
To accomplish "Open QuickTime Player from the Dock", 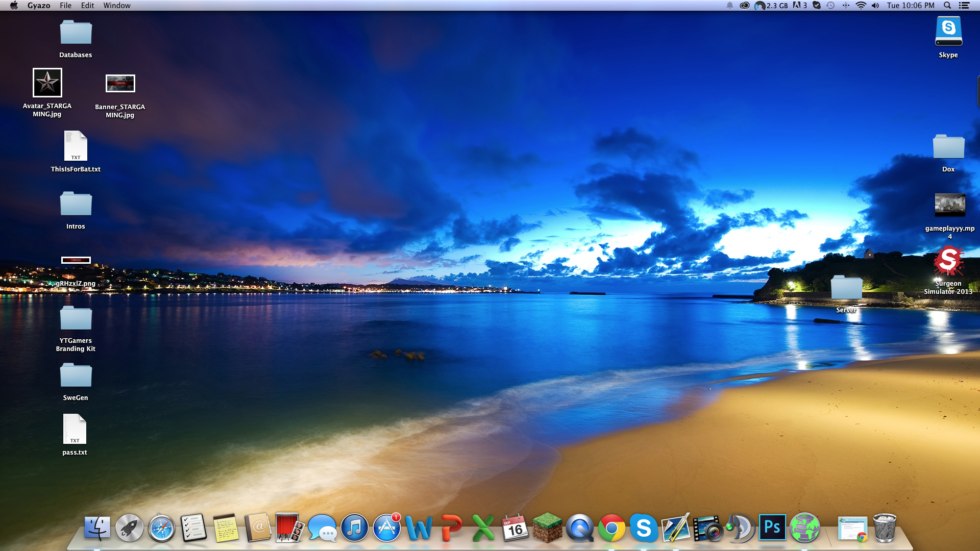I will click(x=579, y=528).
